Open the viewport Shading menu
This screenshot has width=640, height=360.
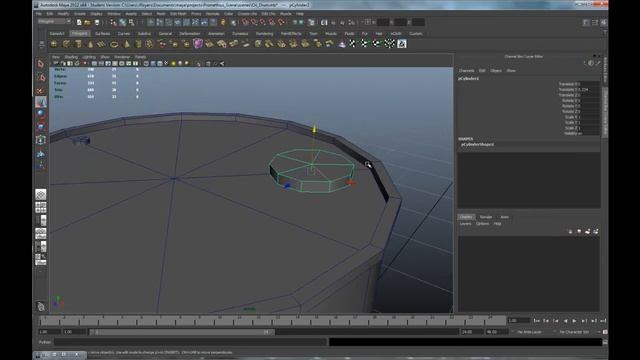point(71,57)
